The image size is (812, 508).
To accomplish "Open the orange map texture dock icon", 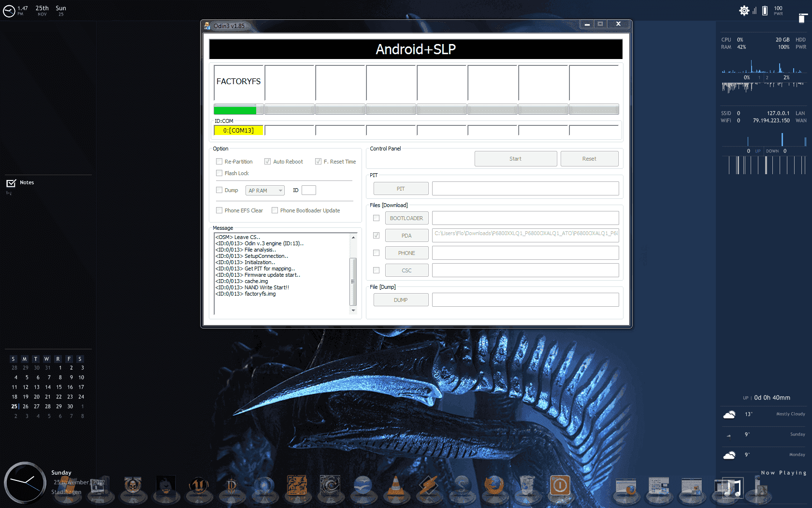I will click(x=297, y=486).
